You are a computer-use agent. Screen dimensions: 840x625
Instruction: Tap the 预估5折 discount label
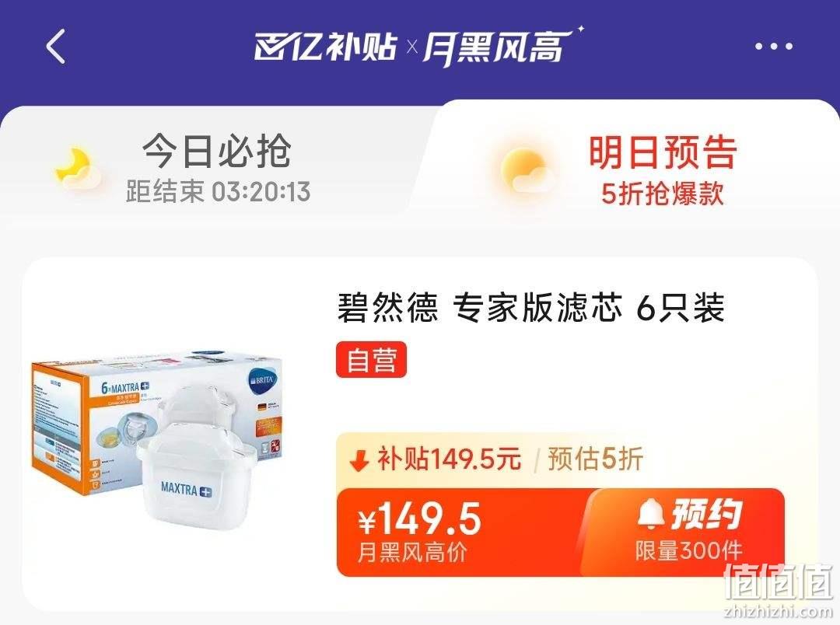pos(595,459)
